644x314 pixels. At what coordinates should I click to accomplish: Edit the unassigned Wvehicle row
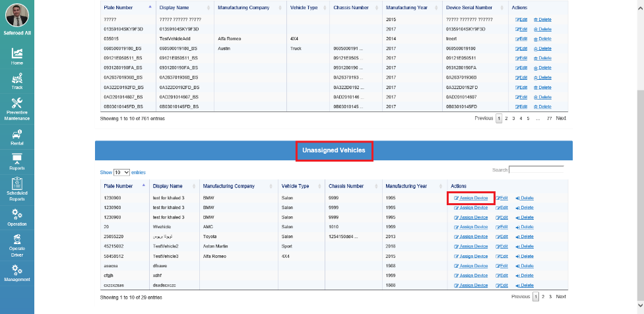[502, 227]
